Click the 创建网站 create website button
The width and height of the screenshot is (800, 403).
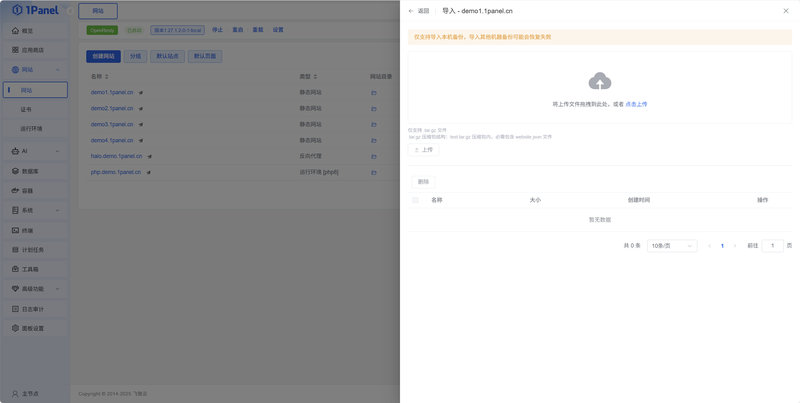coord(104,56)
